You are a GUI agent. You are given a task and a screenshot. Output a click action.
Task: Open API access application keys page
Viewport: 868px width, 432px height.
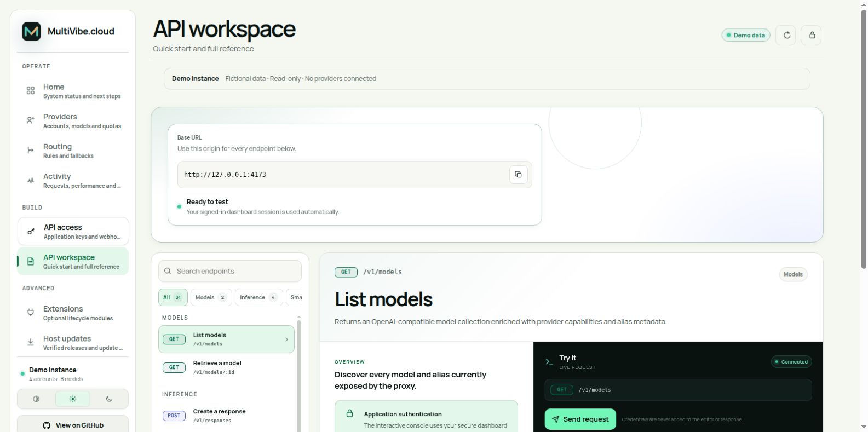(73, 231)
